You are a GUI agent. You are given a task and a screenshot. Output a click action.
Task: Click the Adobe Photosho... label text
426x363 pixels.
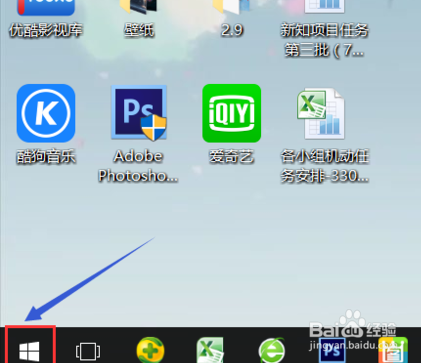click(138, 166)
